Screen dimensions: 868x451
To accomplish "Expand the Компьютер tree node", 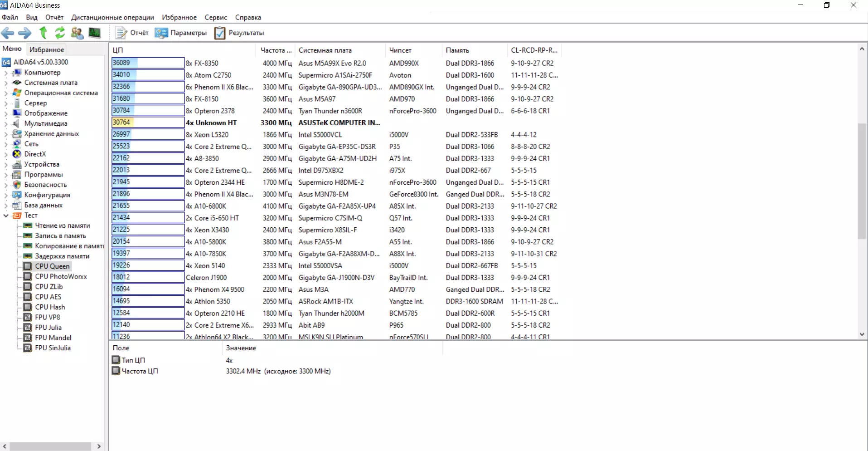I will [5, 72].
